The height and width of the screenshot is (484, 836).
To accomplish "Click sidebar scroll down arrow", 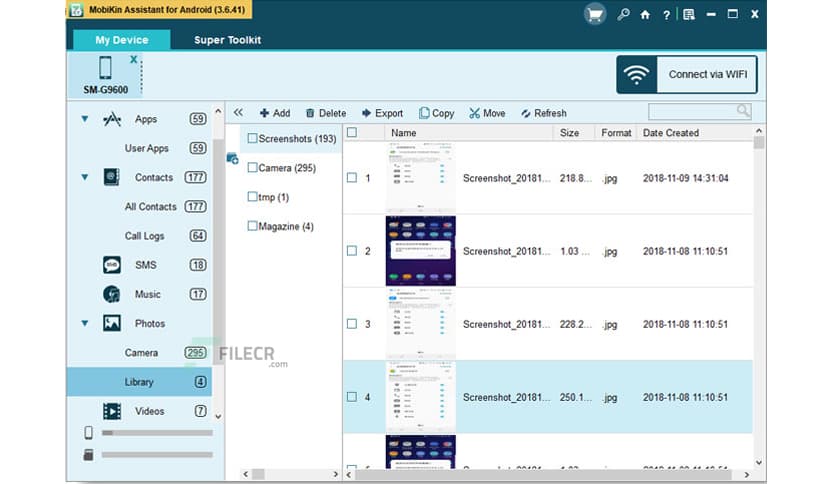I will coord(218,416).
